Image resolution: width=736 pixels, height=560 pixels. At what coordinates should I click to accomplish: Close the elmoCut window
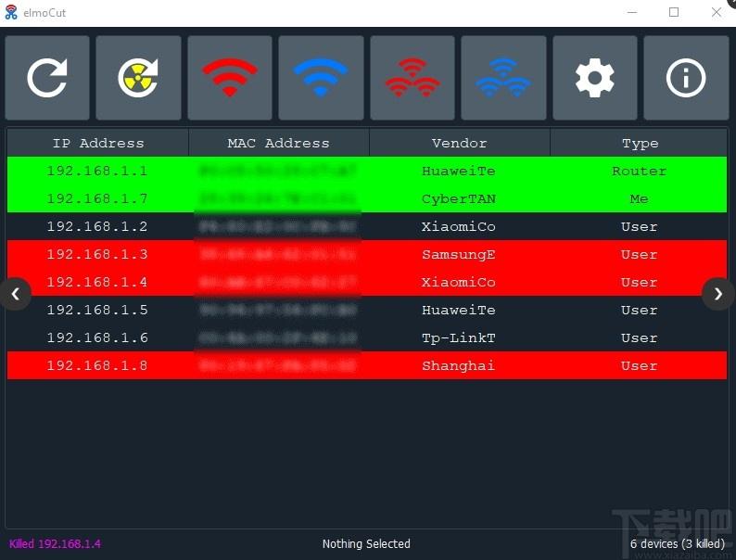click(717, 12)
